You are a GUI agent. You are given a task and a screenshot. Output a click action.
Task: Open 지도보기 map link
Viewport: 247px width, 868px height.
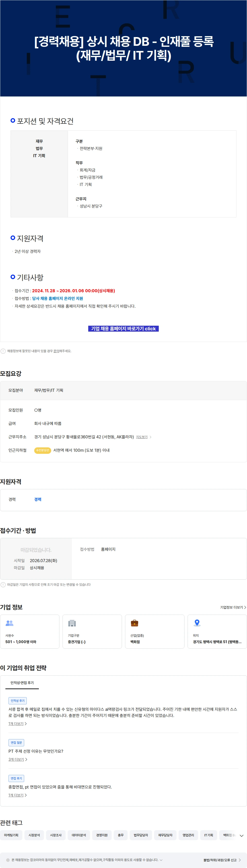144,437
